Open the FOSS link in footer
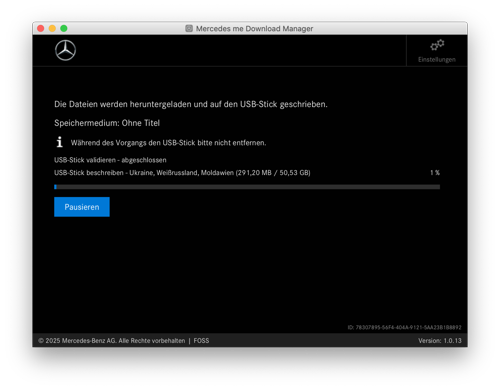 click(x=201, y=341)
